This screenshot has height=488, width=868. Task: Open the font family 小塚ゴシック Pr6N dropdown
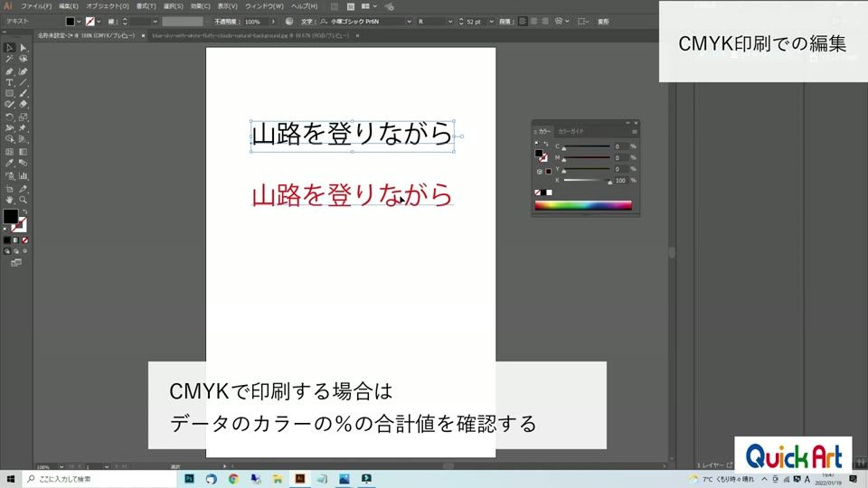tap(409, 22)
